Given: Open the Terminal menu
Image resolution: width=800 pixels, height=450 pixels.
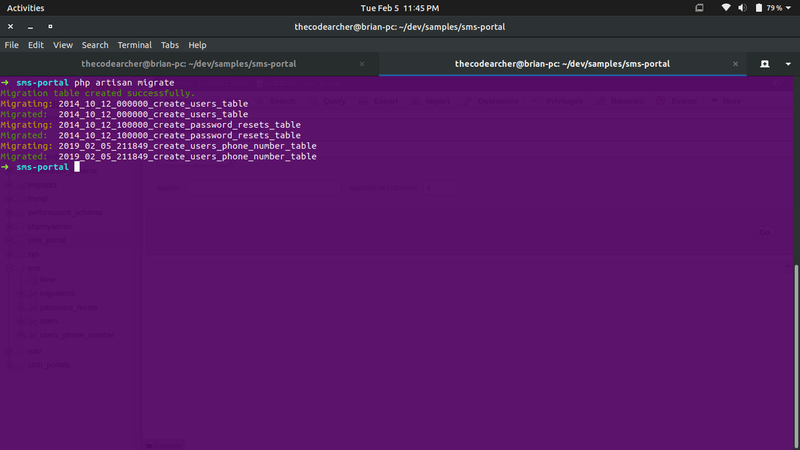Looking at the screenshot, I should [134, 45].
